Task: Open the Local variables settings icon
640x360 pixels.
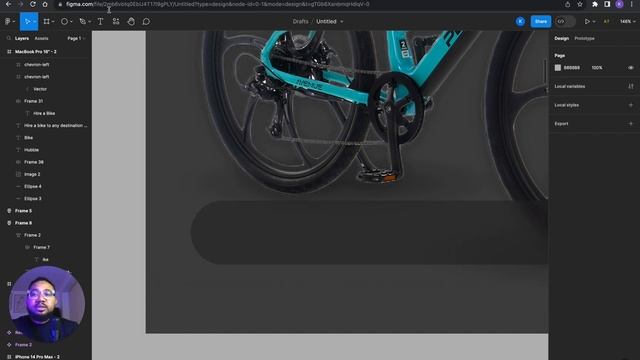Action: click(x=631, y=87)
